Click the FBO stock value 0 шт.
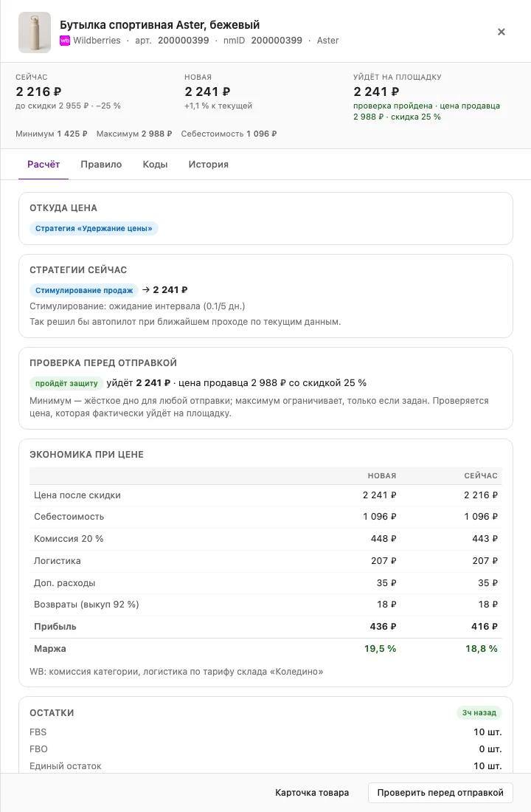 [x=490, y=749]
